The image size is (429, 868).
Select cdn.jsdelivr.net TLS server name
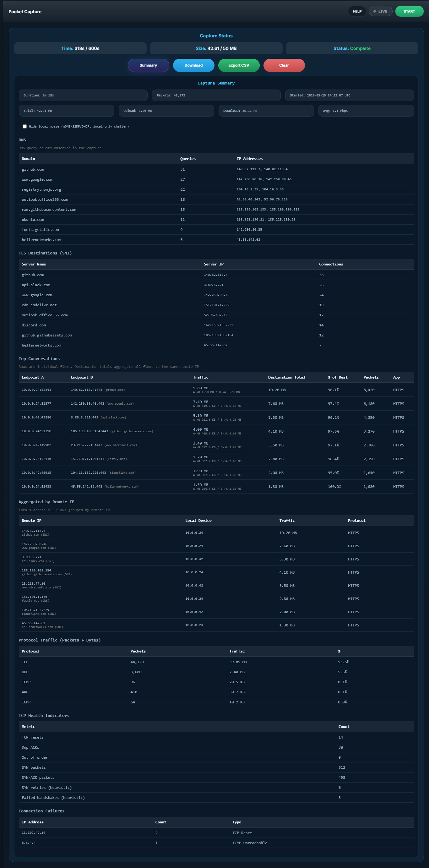[x=39, y=305]
